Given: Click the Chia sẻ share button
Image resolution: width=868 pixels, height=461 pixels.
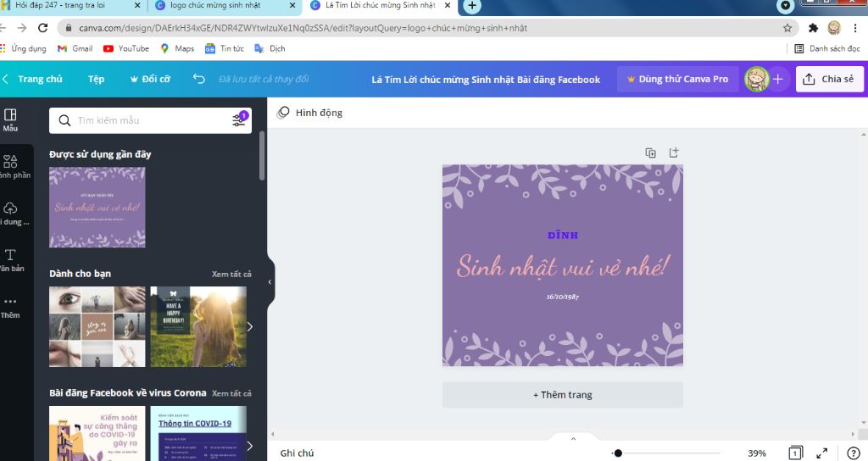Looking at the screenshot, I should tap(829, 79).
